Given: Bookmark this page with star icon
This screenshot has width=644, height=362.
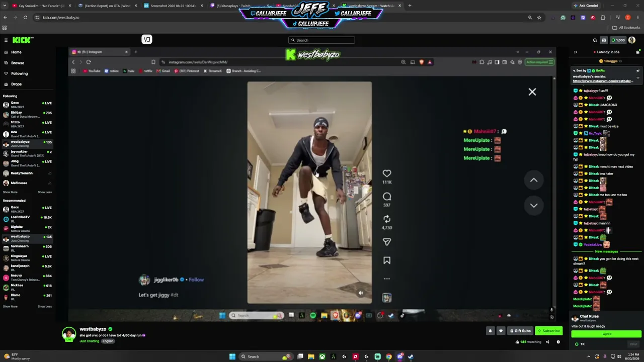Looking at the screenshot, I should [539, 18].
